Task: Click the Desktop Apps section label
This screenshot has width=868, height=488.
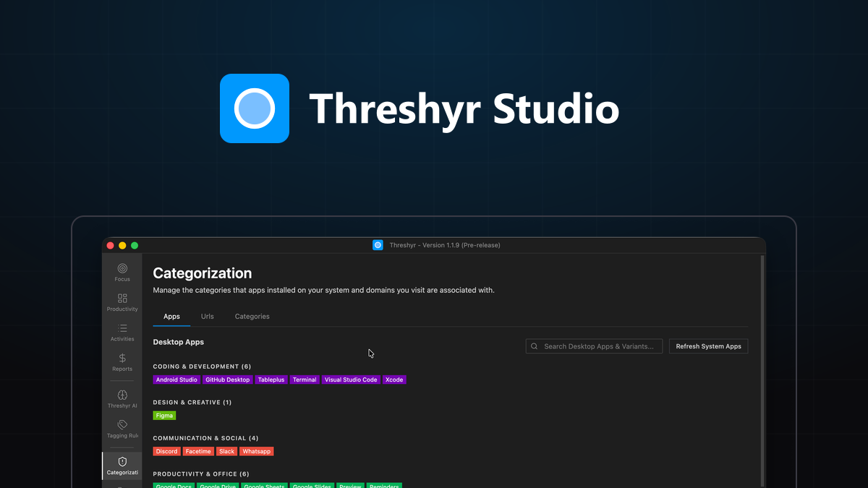Action: [x=179, y=342]
